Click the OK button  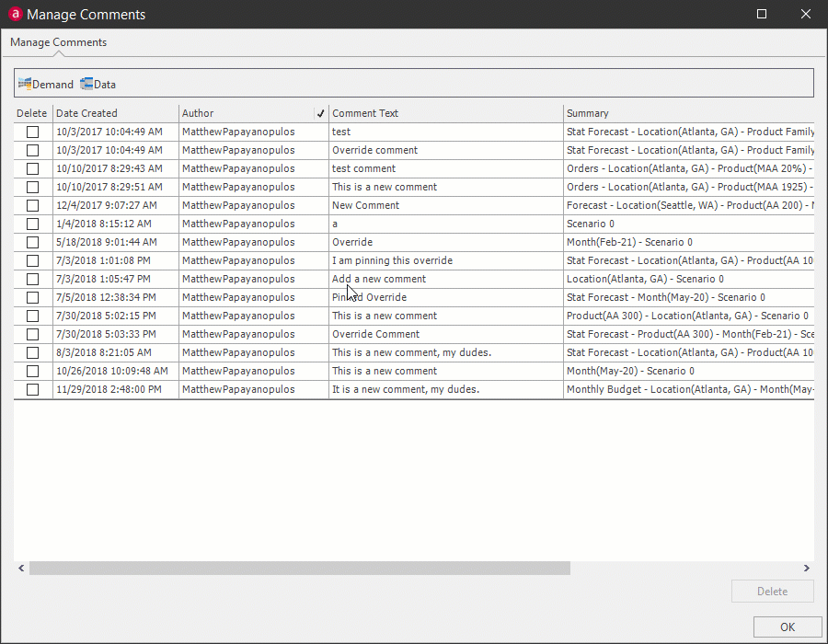[788, 627]
